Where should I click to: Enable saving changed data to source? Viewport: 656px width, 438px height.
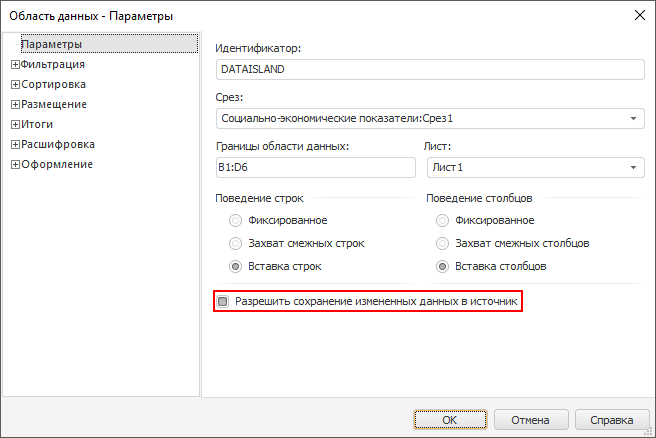point(224,301)
